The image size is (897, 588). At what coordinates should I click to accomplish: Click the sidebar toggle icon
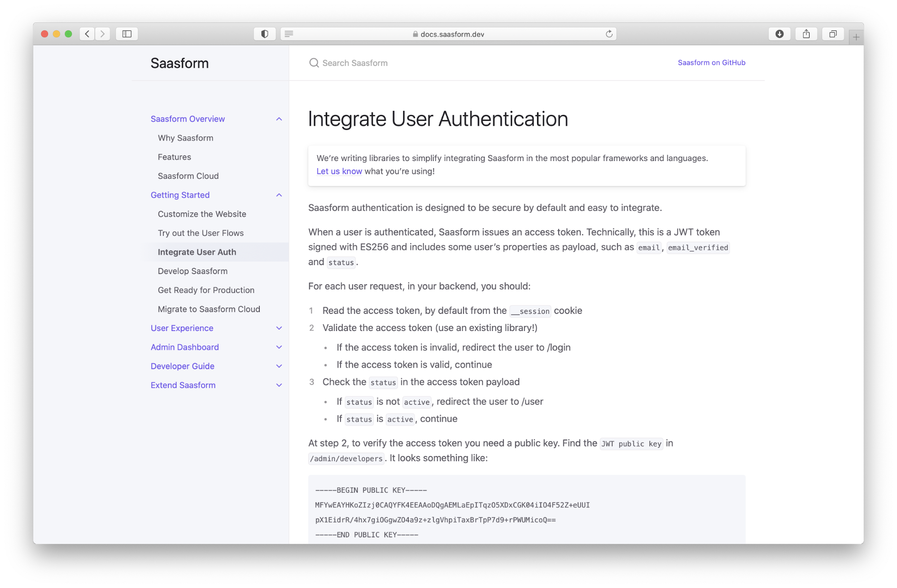tap(127, 33)
